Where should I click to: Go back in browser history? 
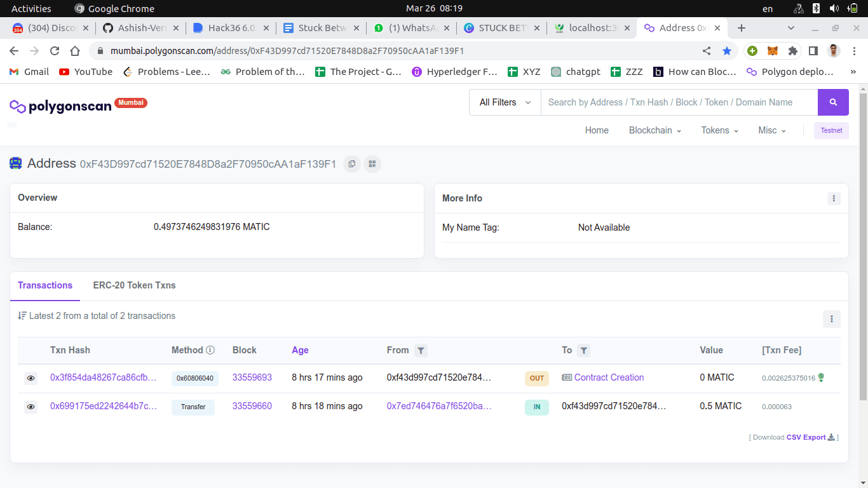[14, 51]
